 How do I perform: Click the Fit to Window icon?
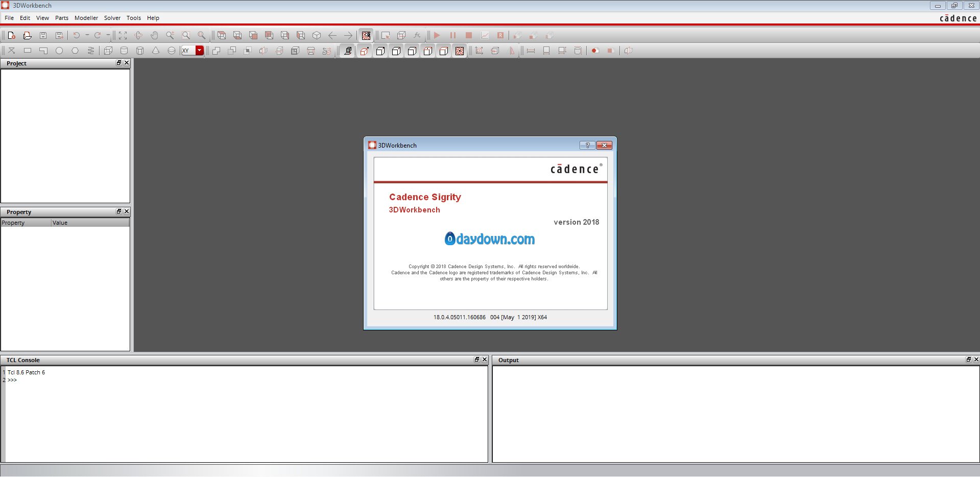point(123,35)
